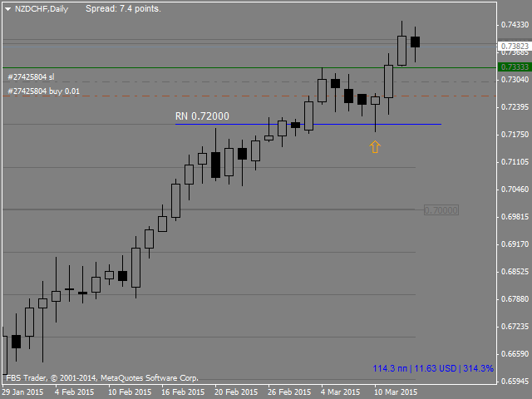
Task: Select the #27425804 sl order label
Action: tap(31, 77)
